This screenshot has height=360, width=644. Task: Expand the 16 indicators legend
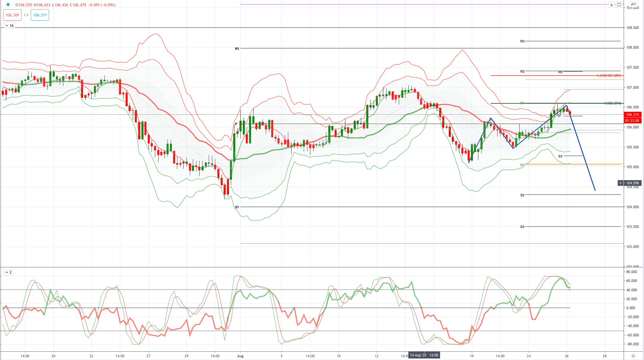point(9,25)
